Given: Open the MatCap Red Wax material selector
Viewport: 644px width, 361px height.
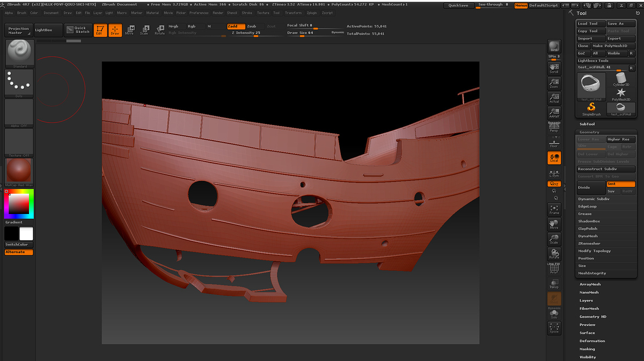Looking at the screenshot, I should point(19,172).
